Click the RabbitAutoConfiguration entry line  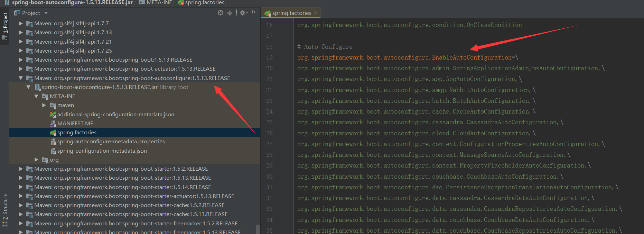416,90
